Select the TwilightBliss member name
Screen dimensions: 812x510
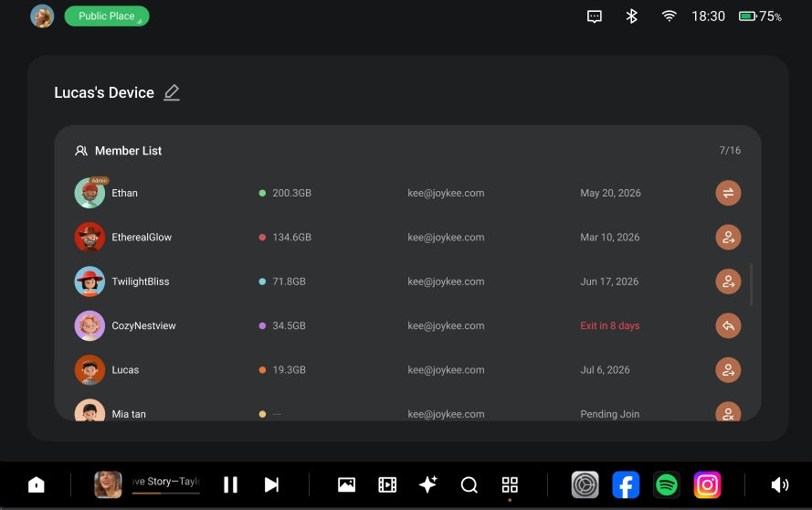click(x=141, y=282)
